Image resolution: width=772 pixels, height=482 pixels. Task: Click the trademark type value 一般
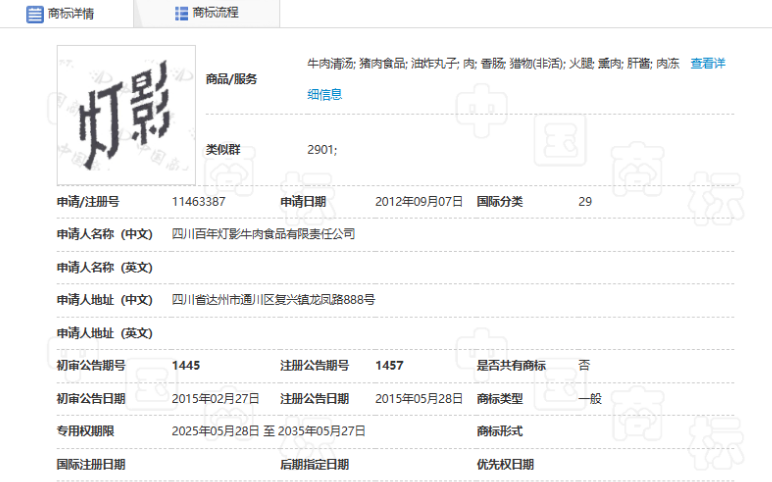590,398
